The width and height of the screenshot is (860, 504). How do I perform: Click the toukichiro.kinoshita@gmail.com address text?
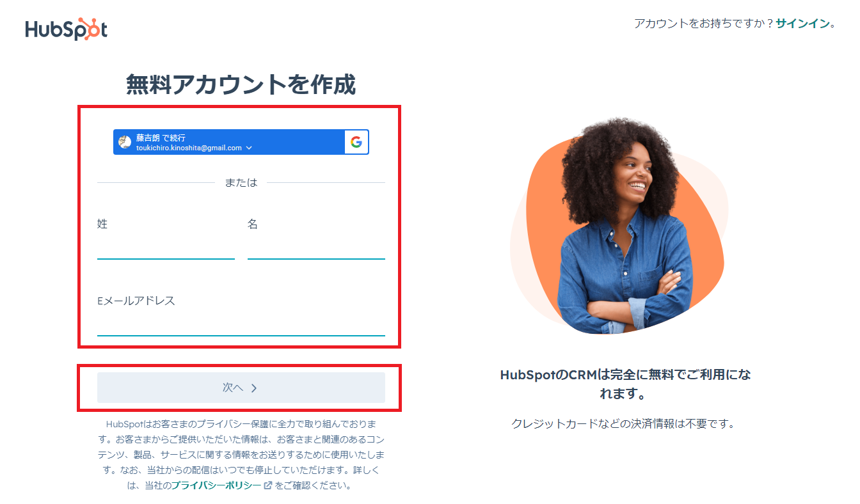coord(189,148)
